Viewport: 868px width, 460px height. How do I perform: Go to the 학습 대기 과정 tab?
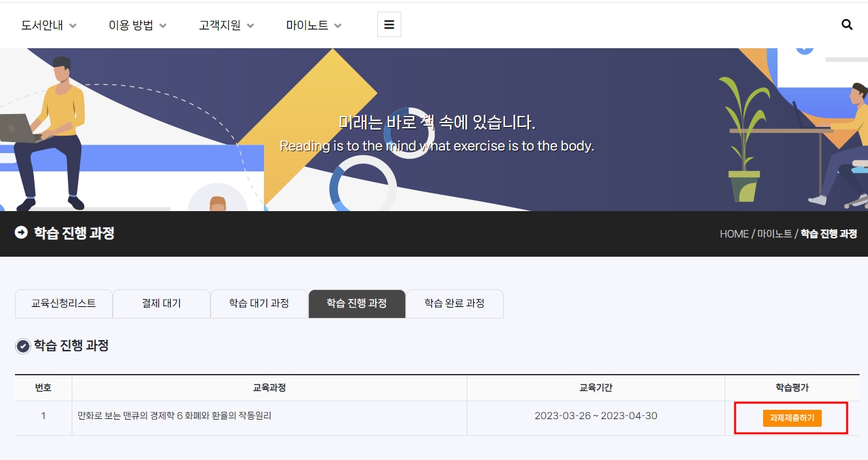[x=259, y=304]
